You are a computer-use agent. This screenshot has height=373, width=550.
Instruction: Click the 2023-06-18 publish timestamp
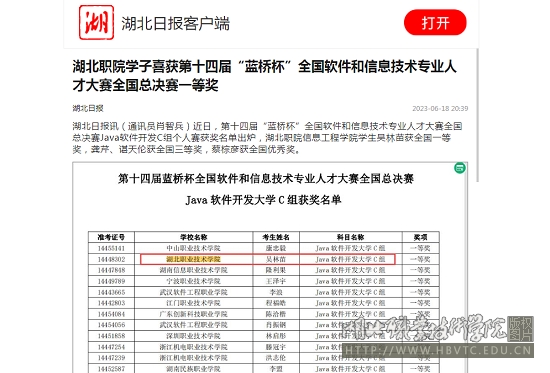pyautogui.click(x=440, y=109)
